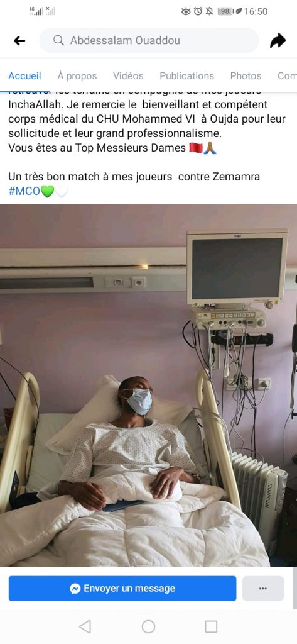Tap the share arrow icon
The height and width of the screenshot is (644, 297).
278,40
